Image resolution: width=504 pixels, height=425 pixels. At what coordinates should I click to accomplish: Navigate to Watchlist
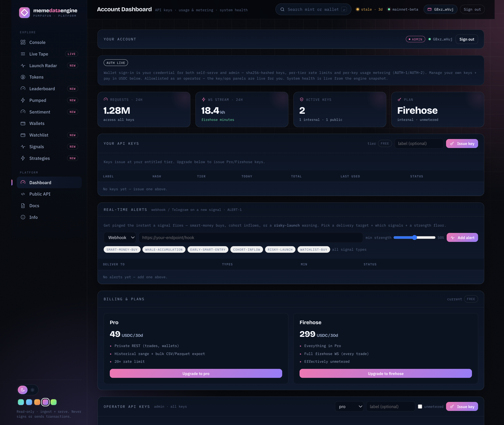click(49, 135)
